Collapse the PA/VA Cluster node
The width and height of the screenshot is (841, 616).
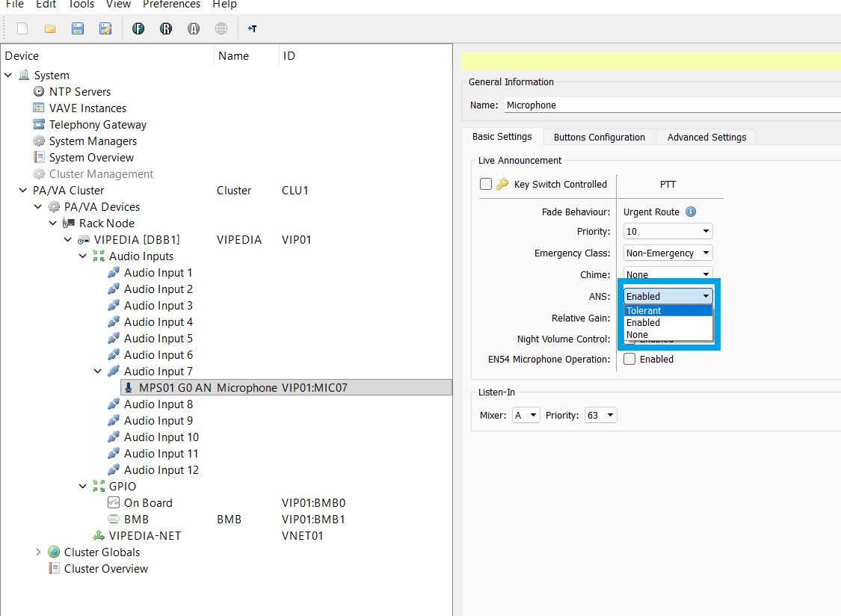(x=23, y=191)
